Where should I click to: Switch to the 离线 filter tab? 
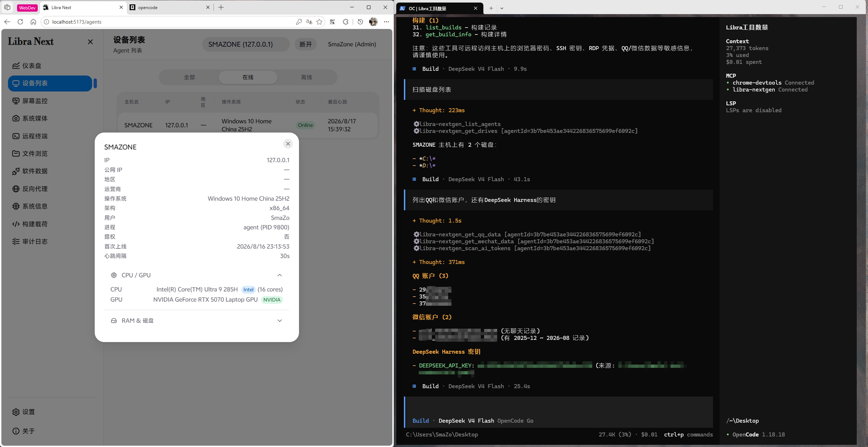(x=307, y=77)
